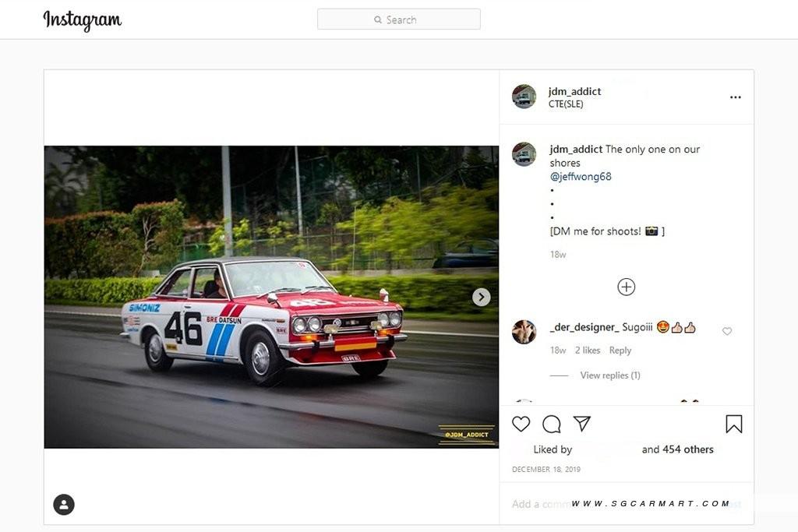
Task: Open the CTE(SLE) location link
Action: [566, 104]
